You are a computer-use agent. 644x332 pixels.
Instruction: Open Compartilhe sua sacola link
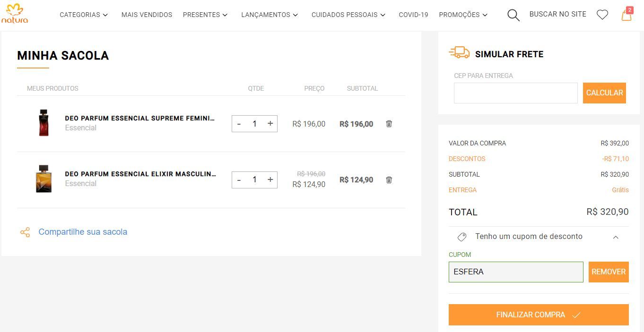pos(83,232)
